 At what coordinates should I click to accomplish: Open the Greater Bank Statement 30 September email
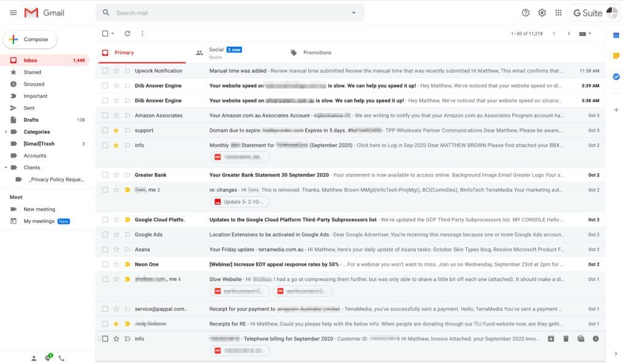click(x=350, y=175)
